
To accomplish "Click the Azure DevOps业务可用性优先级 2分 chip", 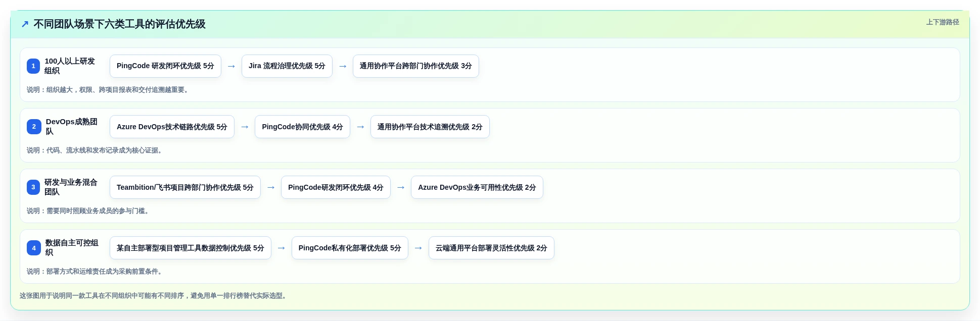I will (477, 187).
